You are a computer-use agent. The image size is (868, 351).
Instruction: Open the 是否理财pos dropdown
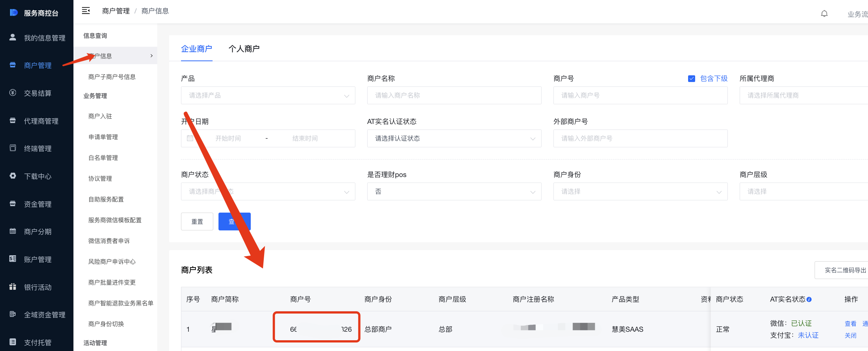click(x=454, y=191)
